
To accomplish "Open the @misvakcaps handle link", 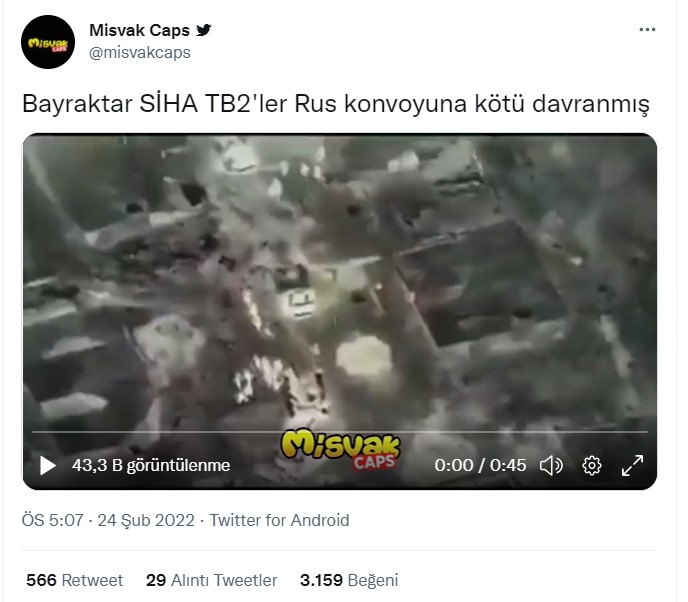I will (x=140, y=53).
